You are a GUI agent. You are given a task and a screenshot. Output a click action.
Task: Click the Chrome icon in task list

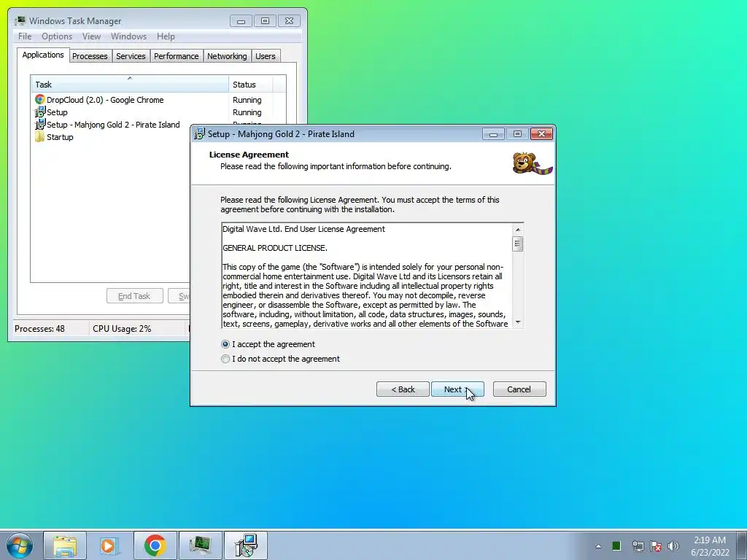tap(40, 99)
